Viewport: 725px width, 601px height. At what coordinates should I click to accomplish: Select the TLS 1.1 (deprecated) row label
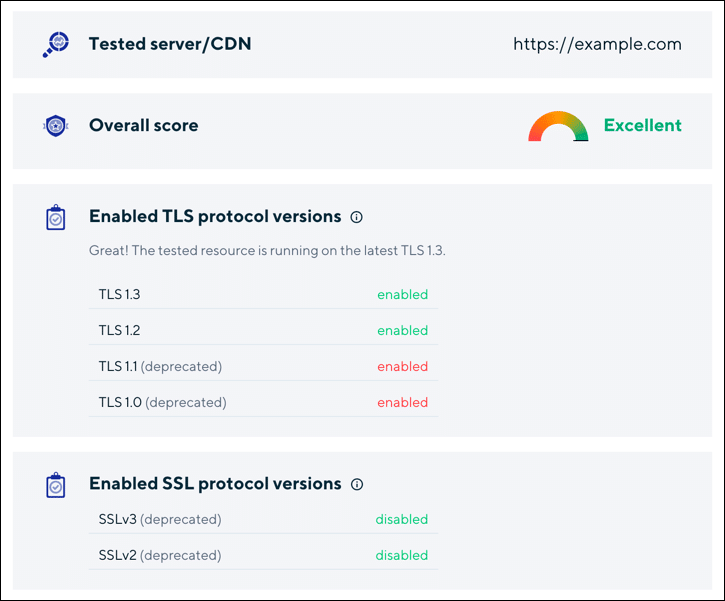160,367
